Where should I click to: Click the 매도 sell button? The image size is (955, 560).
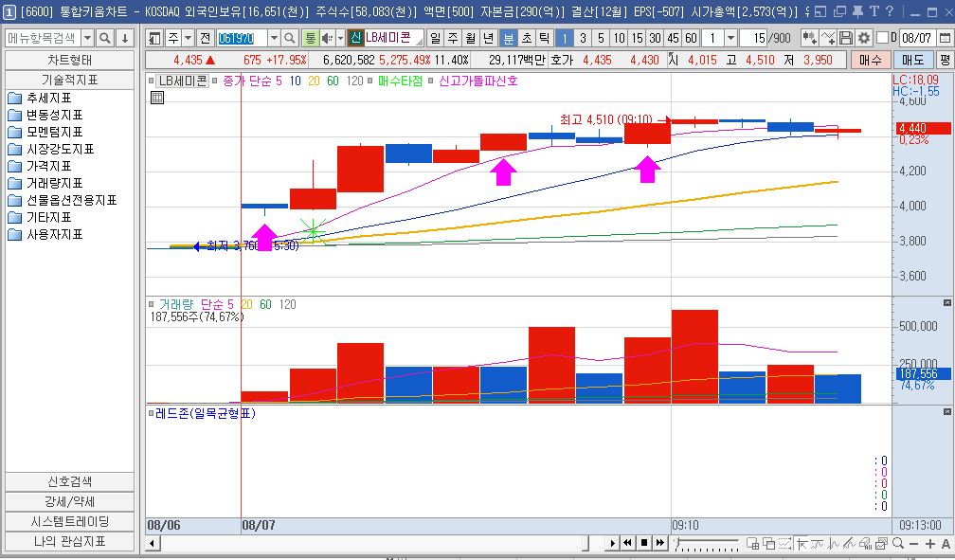tap(912, 60)
